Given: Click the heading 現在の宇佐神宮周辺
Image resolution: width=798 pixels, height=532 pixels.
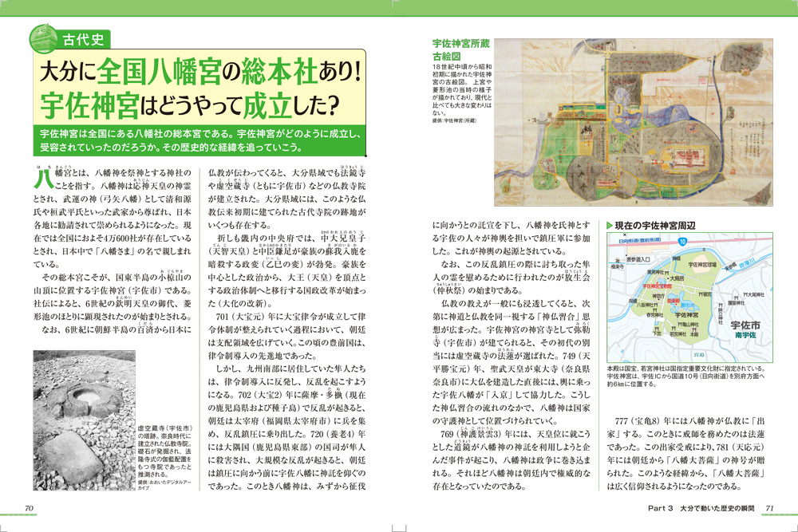Looking at the screenshot, I should 655,225.
